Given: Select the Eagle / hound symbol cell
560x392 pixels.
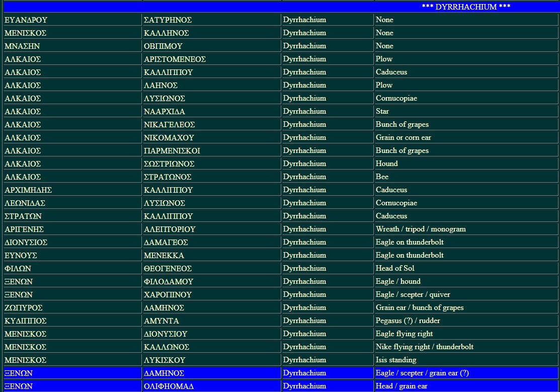Looking at the screenshot, I should tap(398, 281).
